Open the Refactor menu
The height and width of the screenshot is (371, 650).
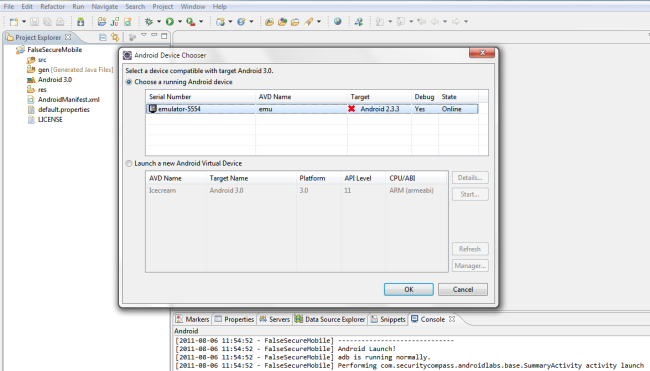tap(53, 7)
